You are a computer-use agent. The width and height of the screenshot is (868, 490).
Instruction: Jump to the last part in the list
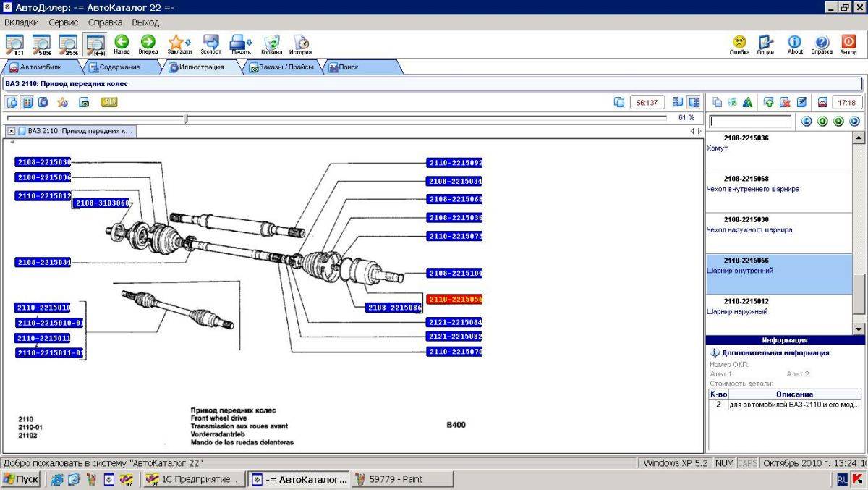point(854,122)
